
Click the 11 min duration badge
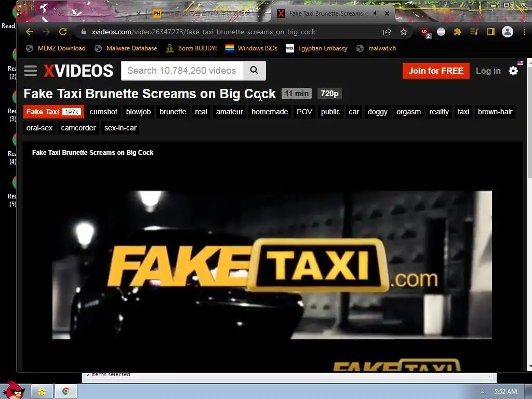297,94
